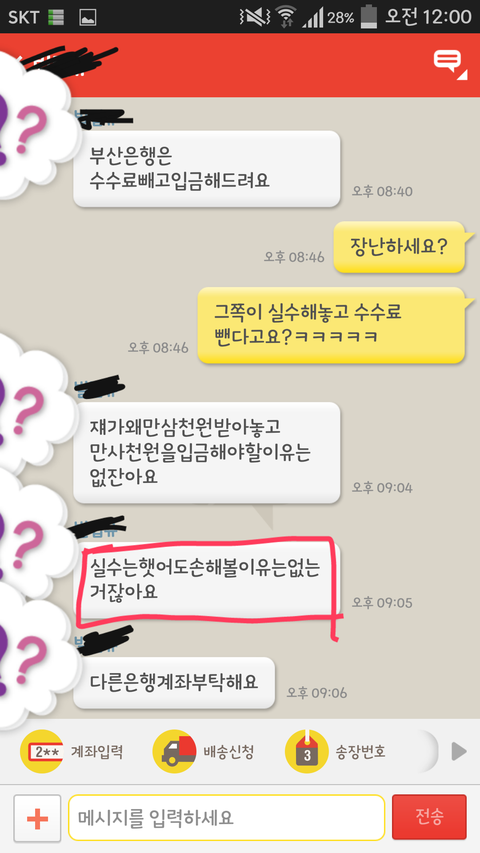Tap the 그쪽이 실수해놓고 yellow message bubble
480x853 pixels.
point(331,325)
